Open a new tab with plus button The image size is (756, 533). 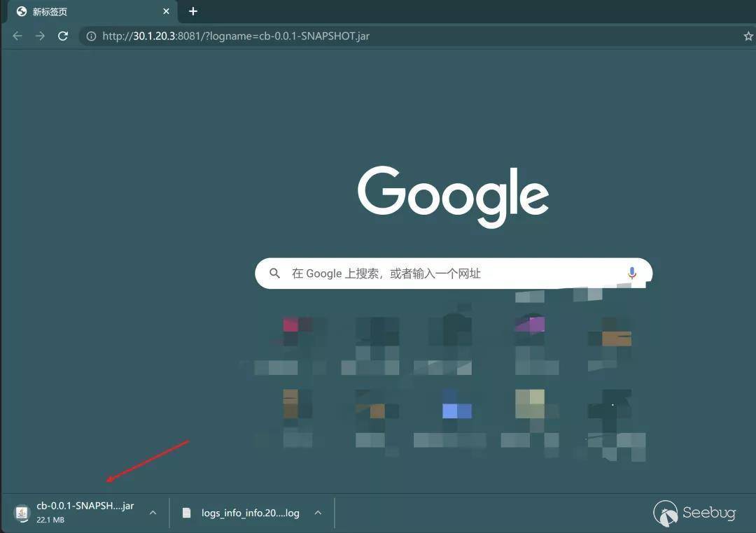pyautogui.click(x=193, y=11)
